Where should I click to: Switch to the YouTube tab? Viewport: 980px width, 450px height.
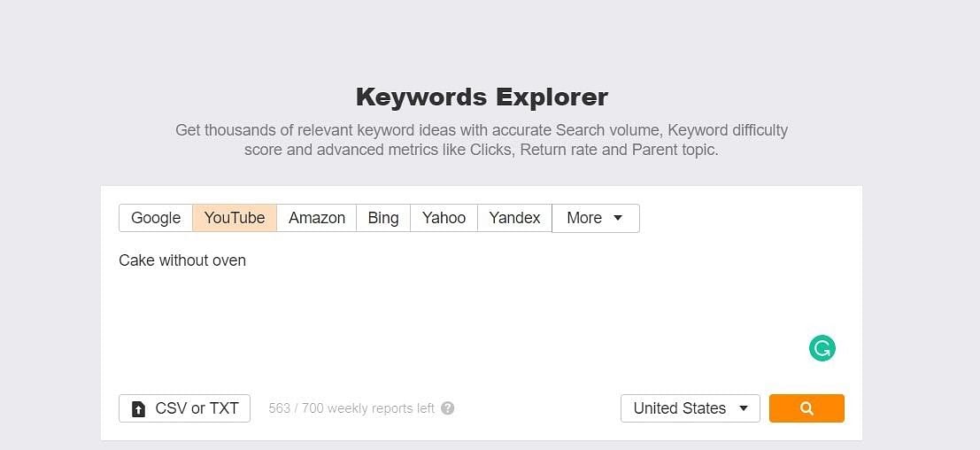pyautogui.click(x=235, y=218)
